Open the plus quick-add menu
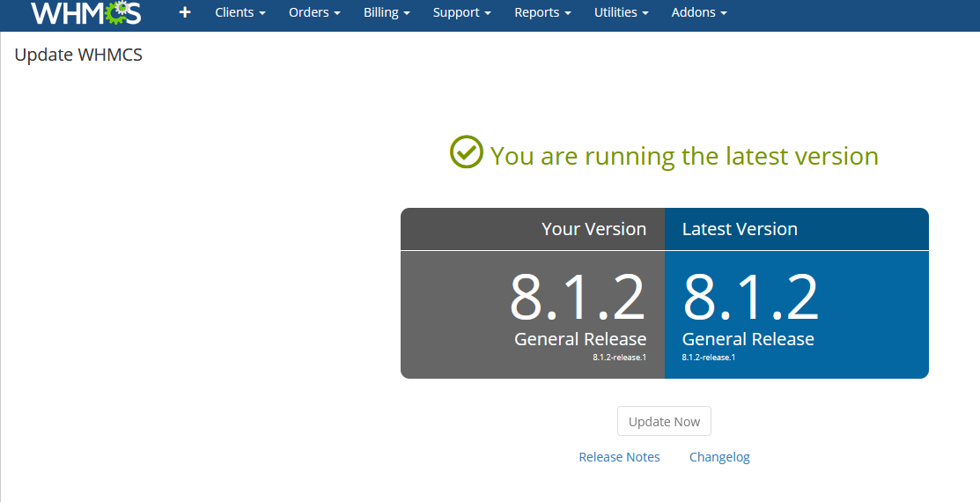980x502 pixels. click(184, 12)
